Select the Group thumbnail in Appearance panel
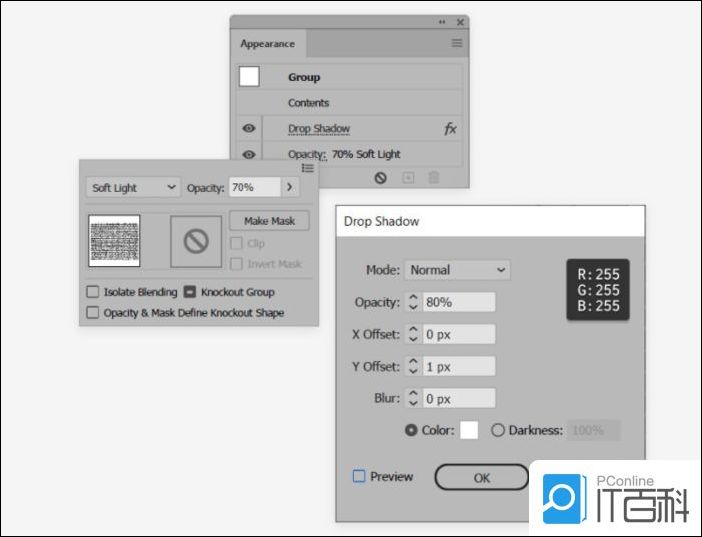This screenshot has width=702, height=537. (249, 76)
